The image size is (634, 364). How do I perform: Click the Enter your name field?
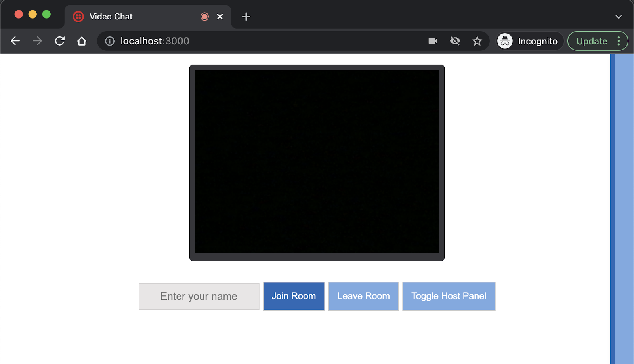[x=199, y=296]
